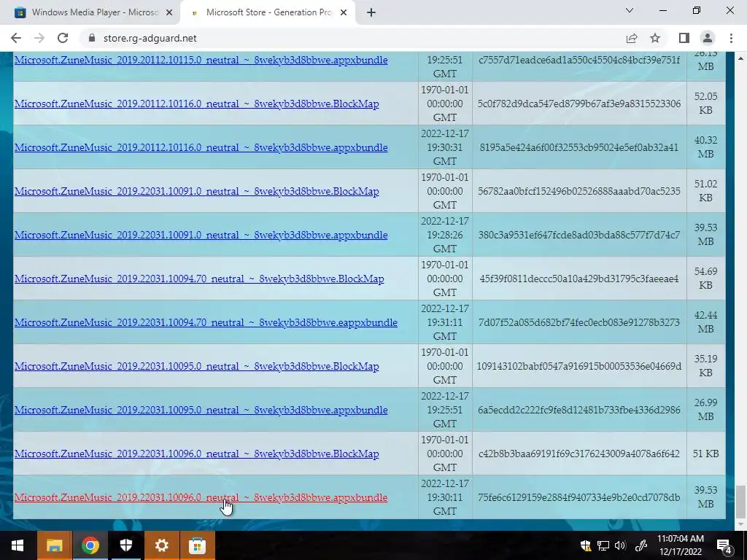Select hash c42b8b3baa69191f69c3176243009a4078a6f642
The height and width of the screenshot is (560, 747).
pyautogui.click(x=579, y=454)
